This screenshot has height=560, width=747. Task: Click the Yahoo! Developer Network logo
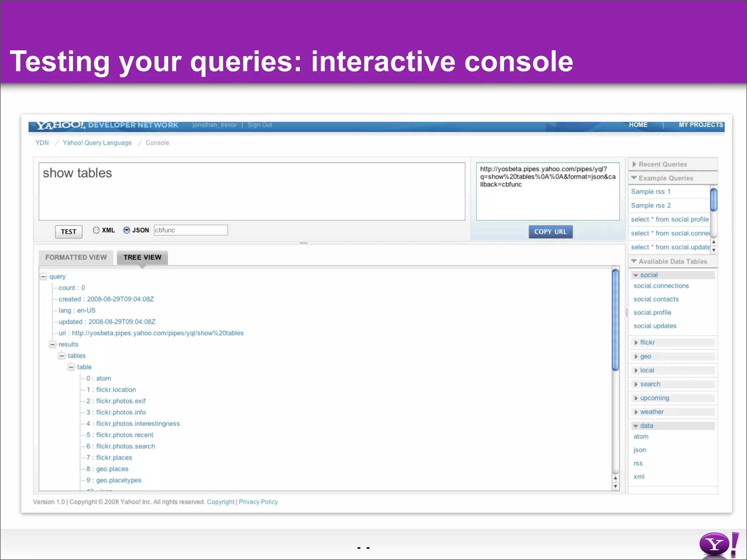[107, 125]
